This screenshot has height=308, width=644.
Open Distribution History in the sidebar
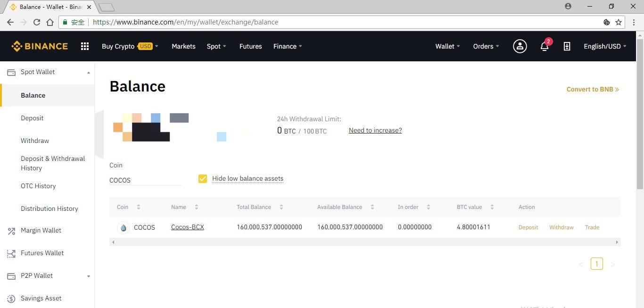coord(50,208)
